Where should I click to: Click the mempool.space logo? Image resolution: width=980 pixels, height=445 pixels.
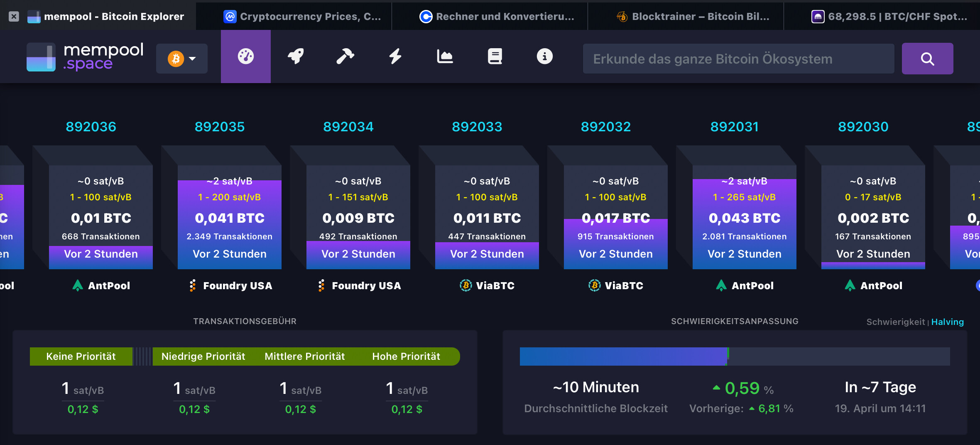click(85, 57)
